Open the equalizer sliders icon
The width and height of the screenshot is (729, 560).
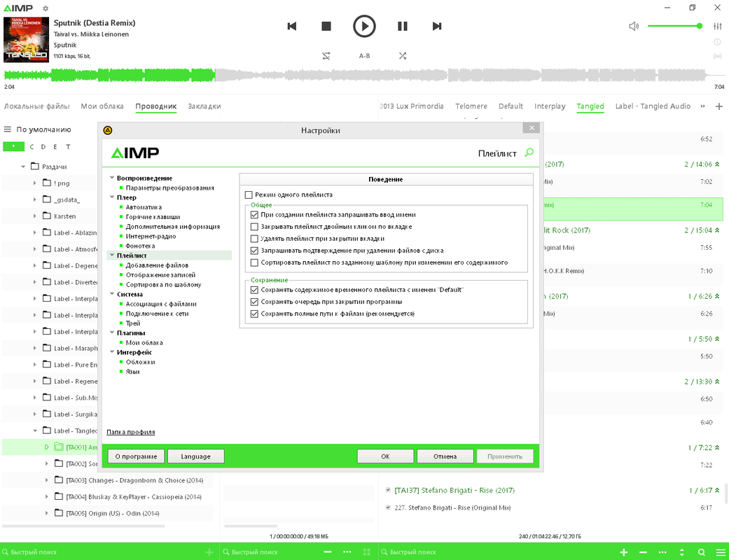[717, 26]
